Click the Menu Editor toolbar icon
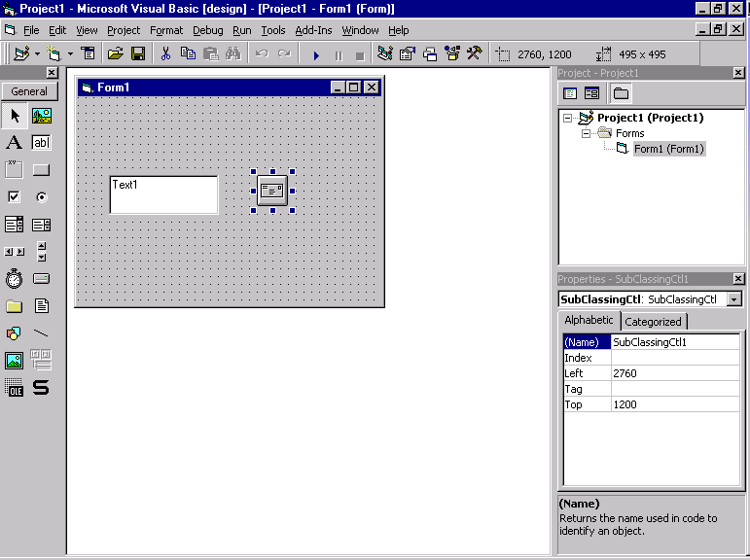750x560 pixels. 88,53
